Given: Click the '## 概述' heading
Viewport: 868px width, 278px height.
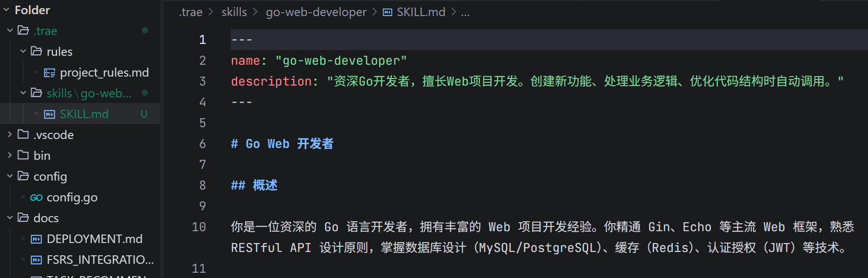Looking at the screenshot, I should [254, 185].
